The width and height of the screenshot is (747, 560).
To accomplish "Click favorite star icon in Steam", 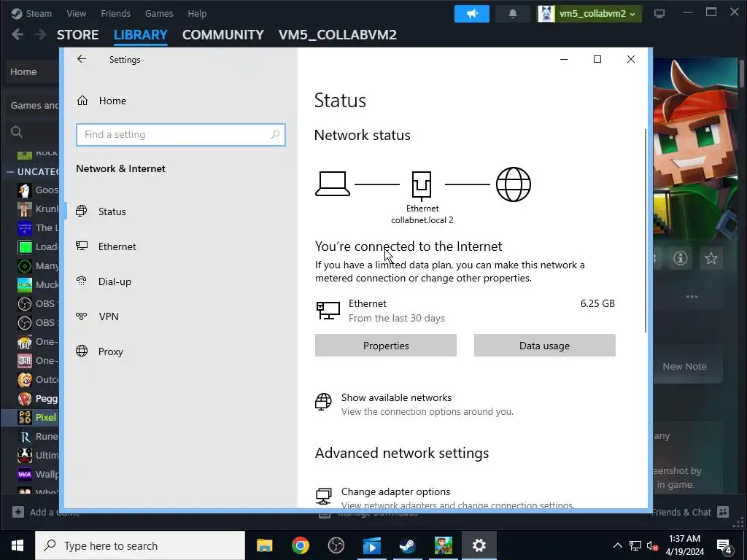I will 711,258.
